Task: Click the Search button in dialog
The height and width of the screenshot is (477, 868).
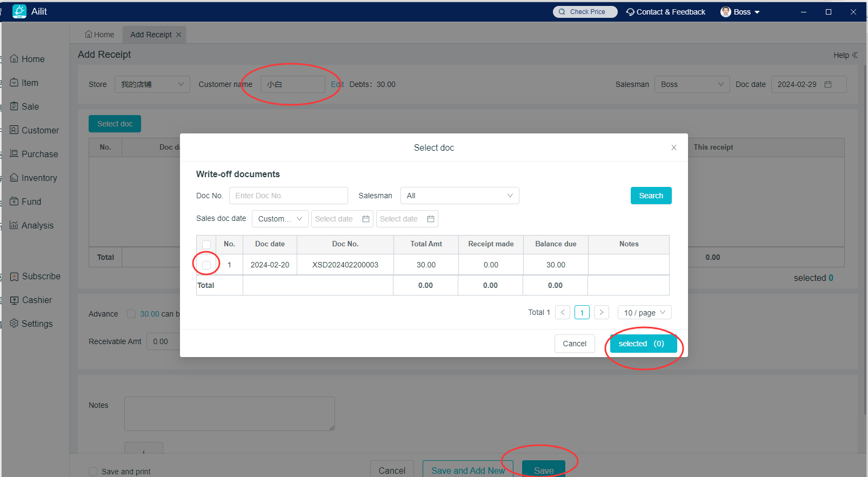Action: pyautogui.click(x=651, y=196)
